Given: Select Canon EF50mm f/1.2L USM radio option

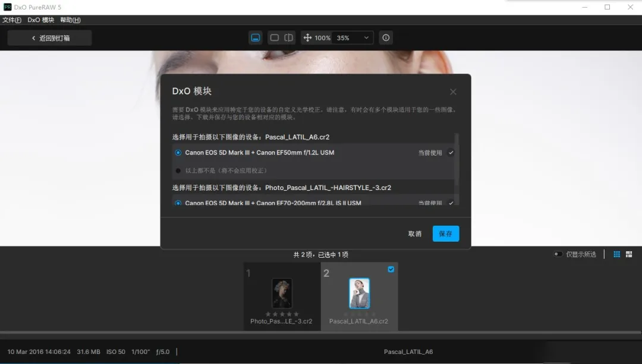Looking at the screenshot, I should point(178,153).
